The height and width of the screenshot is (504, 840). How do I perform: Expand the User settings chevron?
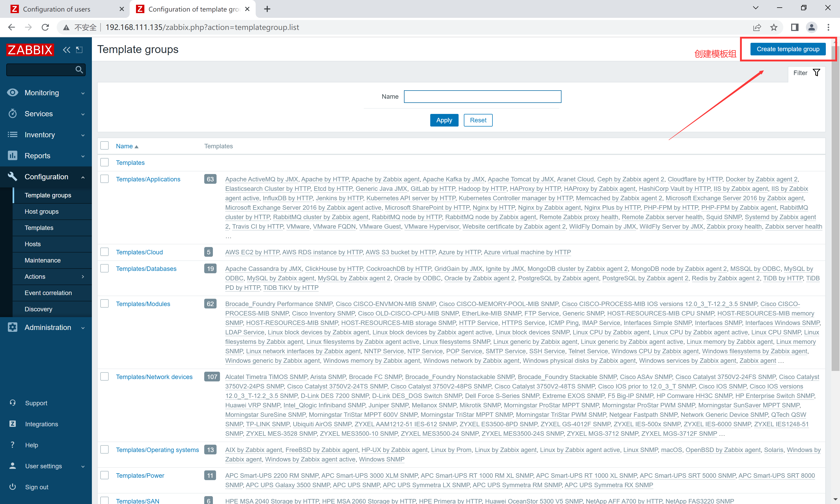point(83,466)
